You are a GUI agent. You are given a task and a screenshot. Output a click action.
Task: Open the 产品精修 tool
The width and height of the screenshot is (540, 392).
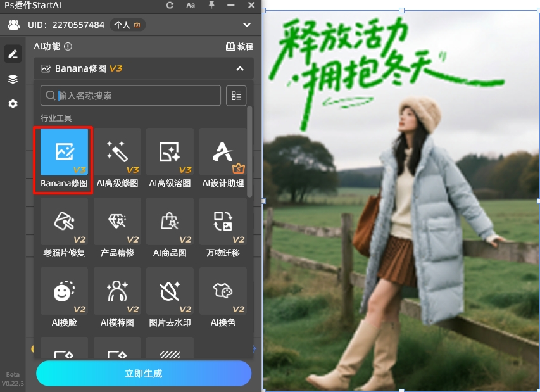pyautogui.click(x=116, y=222)
